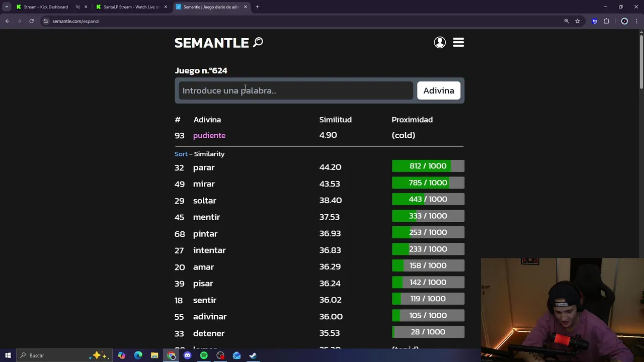The height and width of the screenshot is (362, 644).
Task: Click the guessed word pudiente
Action: 209,135
